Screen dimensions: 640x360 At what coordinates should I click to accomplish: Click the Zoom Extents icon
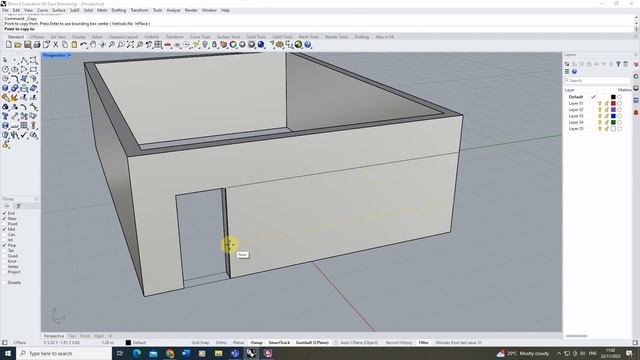pos(130,44)
